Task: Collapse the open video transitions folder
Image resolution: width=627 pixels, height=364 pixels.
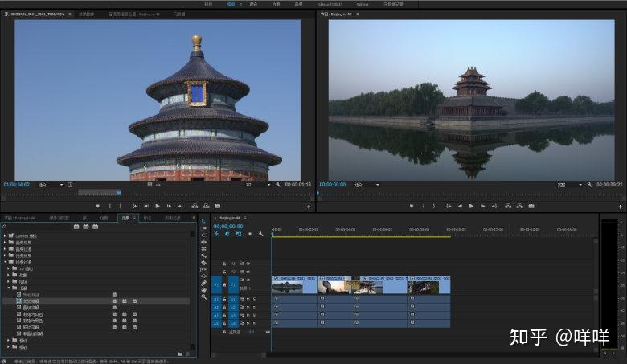Action: click(x=6, y=262)
